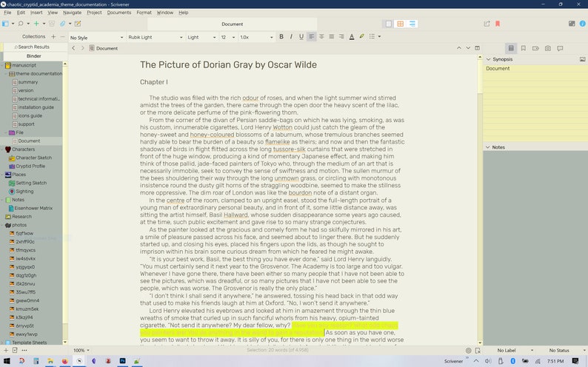Switch to corkboard view mode
The width and height of the screenshot is (588, 367).
pyautogui.click(x=401, y=24)
